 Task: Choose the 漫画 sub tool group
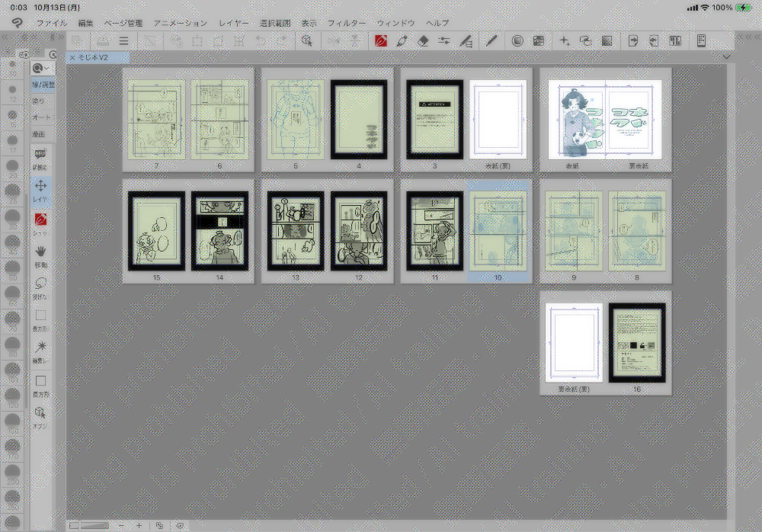[x=40, y=133]
